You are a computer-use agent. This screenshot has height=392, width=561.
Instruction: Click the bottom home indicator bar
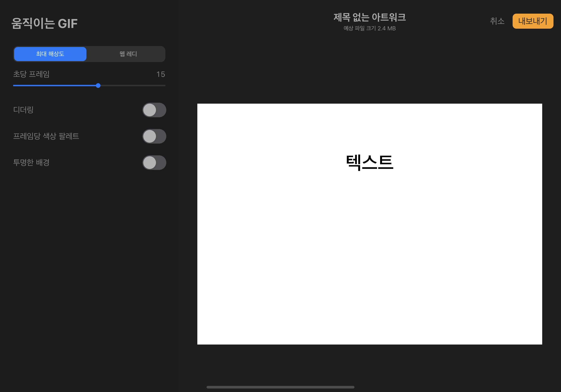[x=280, y=387]
